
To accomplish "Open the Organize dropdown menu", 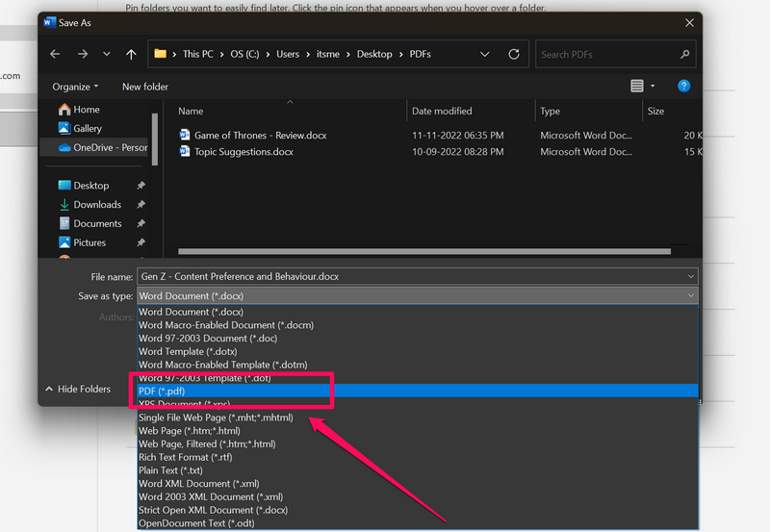I will tap(76, 87).
